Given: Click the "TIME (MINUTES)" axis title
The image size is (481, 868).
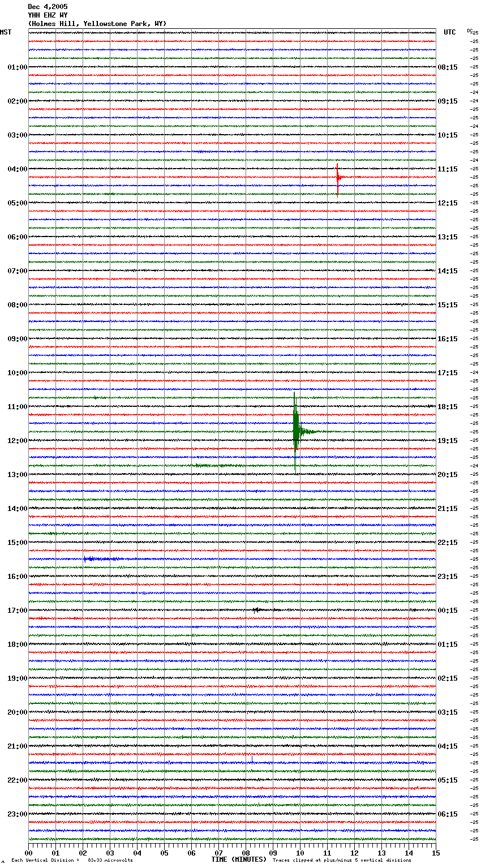Looking at the screenshot, I should pos(239,860).
